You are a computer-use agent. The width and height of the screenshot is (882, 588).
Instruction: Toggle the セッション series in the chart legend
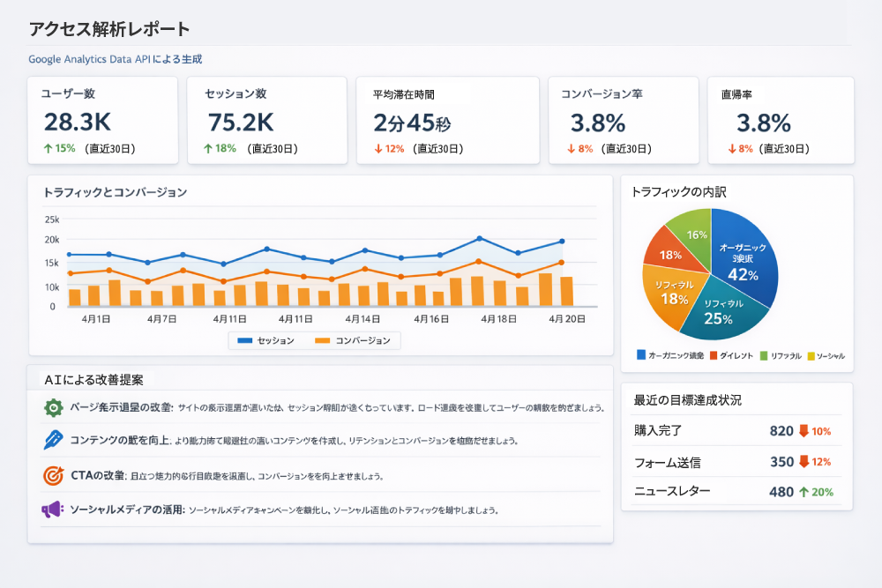pyautogui.click(x=266, y=340)
